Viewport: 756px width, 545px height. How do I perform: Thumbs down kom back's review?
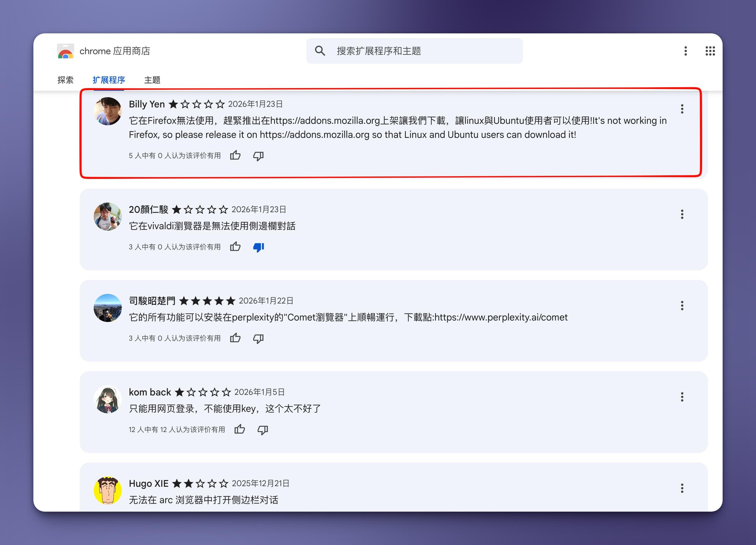(x=263, y=430)
